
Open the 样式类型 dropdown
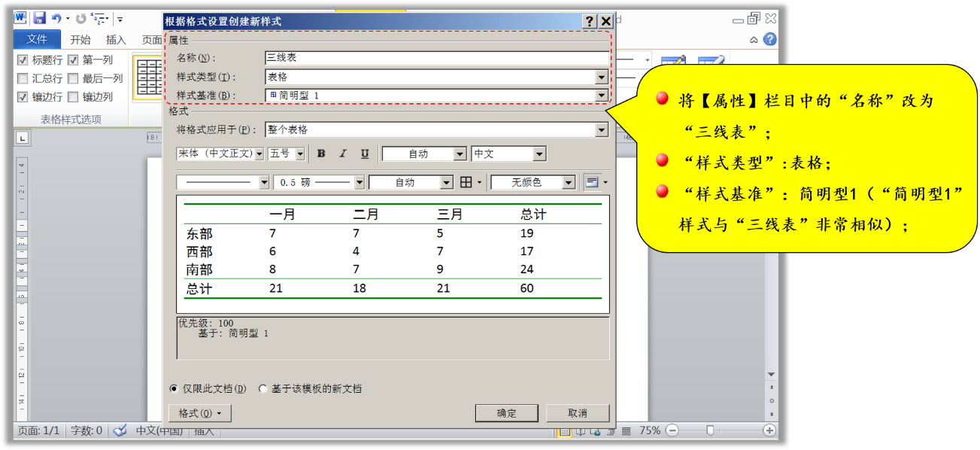coord(601,77)
